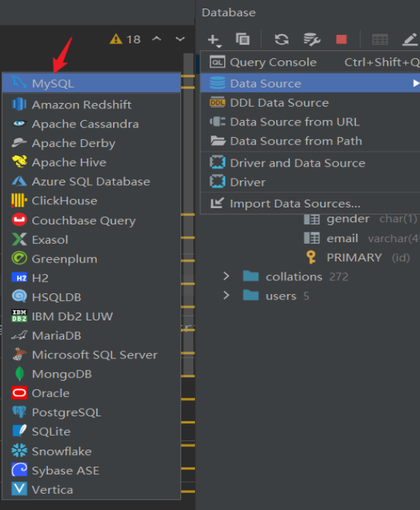Click the Refresh icon in Database toolbar
420x510 pixels.
point(282,39)
